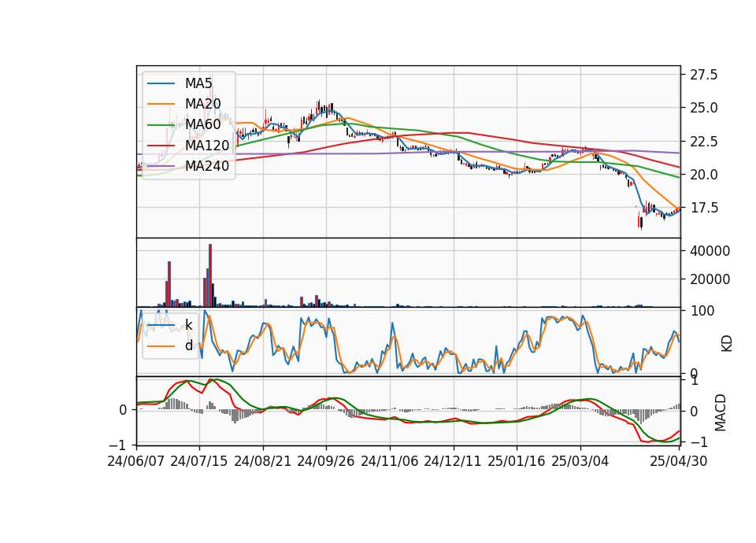
Task: Click the d legend label in KD panel
Action: pyautogui.click(x=188, y=345)
